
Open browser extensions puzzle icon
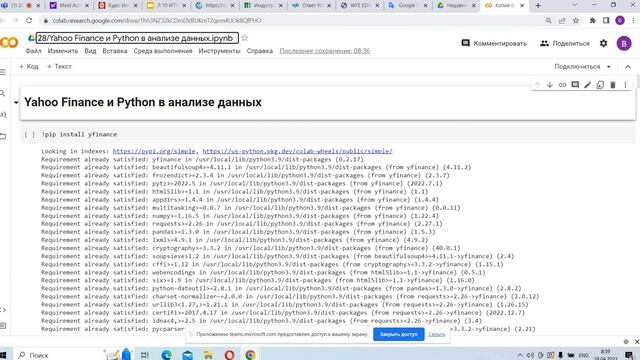coord(593,20)
